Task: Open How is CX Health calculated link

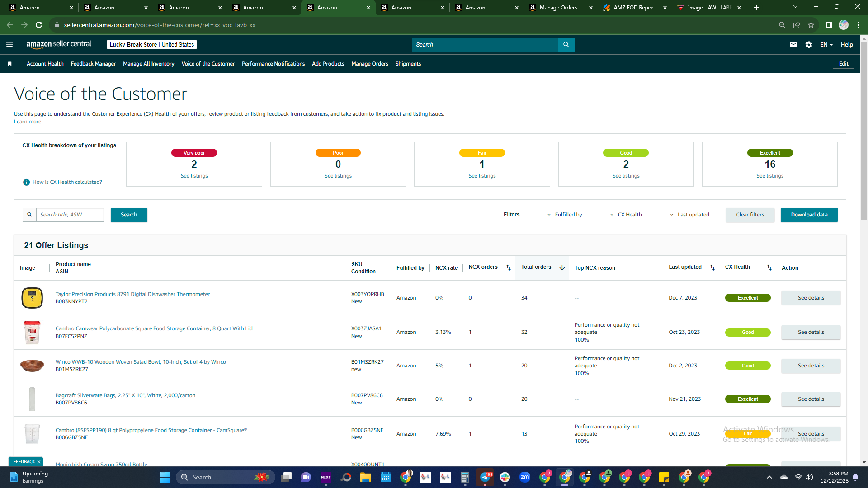Action: click(x=67, y=182)
